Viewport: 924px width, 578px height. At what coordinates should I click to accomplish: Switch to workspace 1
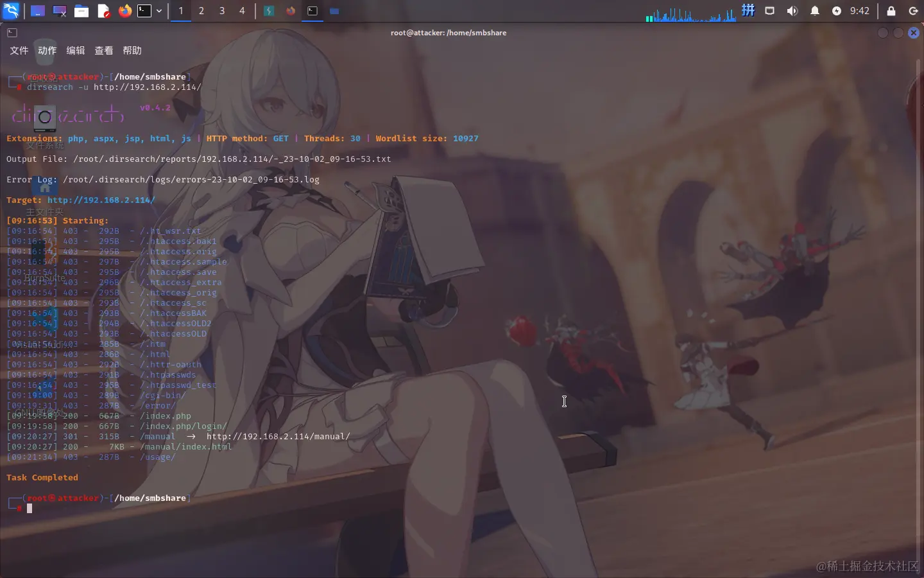click(x=181, y=11)
